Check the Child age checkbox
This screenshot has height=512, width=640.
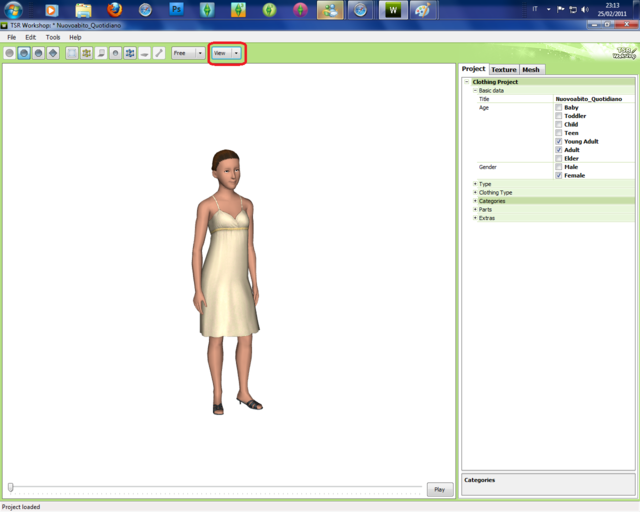[559, 125]
